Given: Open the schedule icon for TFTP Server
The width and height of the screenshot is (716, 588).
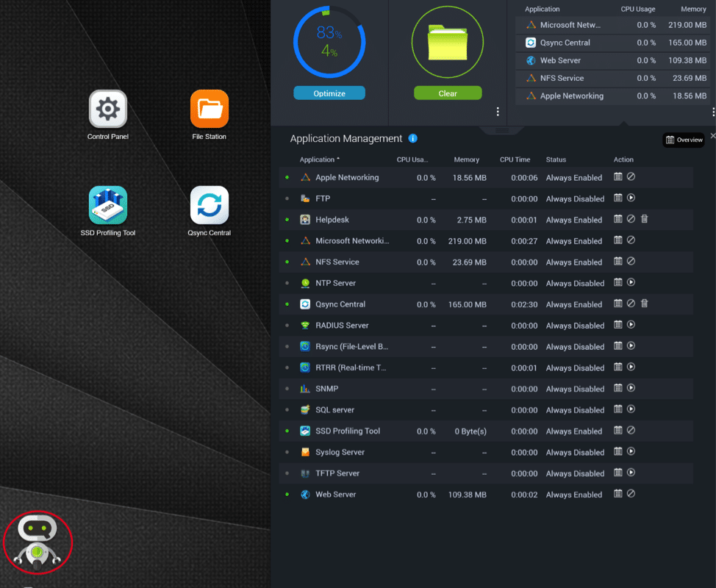Looking at the screenshot, I should (617, 473).
